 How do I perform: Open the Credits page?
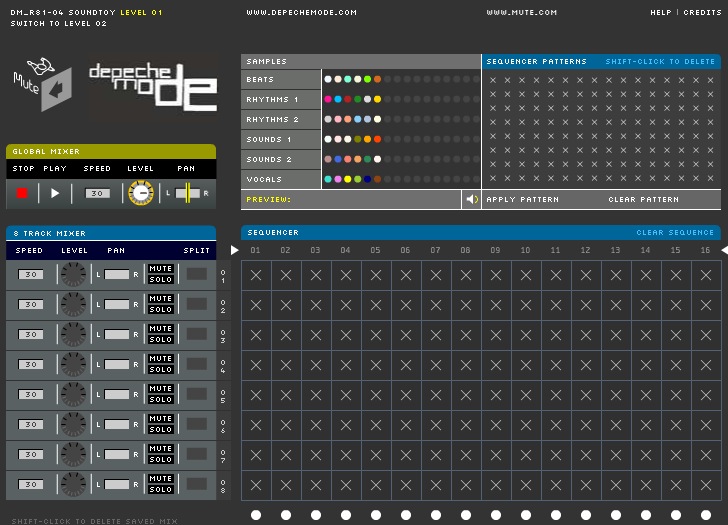pyautogui.click(x=702, y=13)
